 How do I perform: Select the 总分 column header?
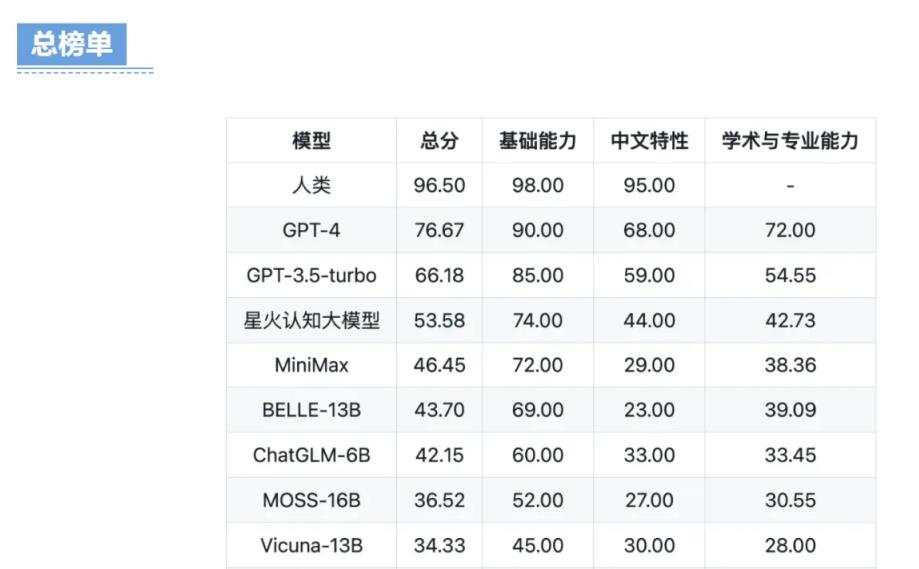tap(439, 141)
